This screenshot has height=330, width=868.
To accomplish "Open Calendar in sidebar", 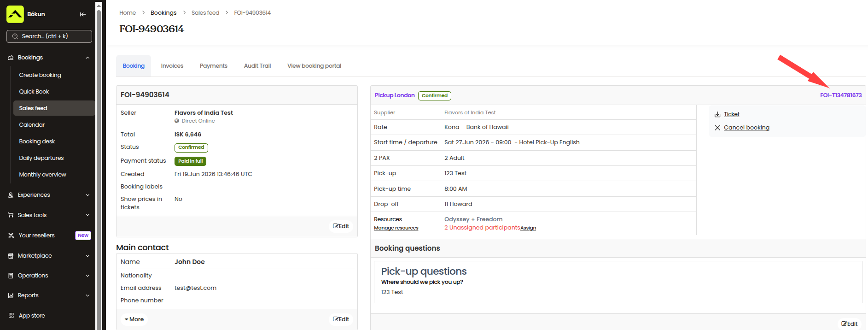I will pyautogui.click(x=32, y=125).
